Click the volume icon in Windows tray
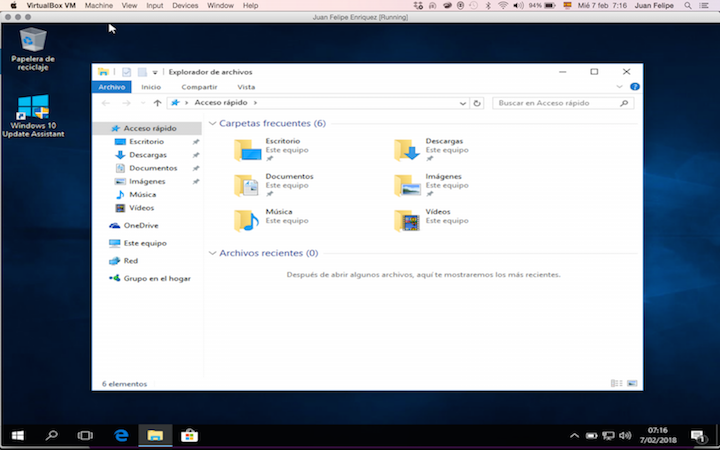 point(624,435)
